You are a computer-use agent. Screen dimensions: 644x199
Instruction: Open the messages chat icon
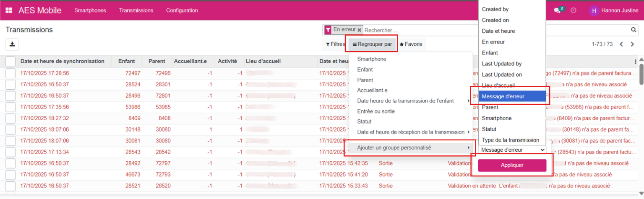pyautogui.click(x=557, y=10)
